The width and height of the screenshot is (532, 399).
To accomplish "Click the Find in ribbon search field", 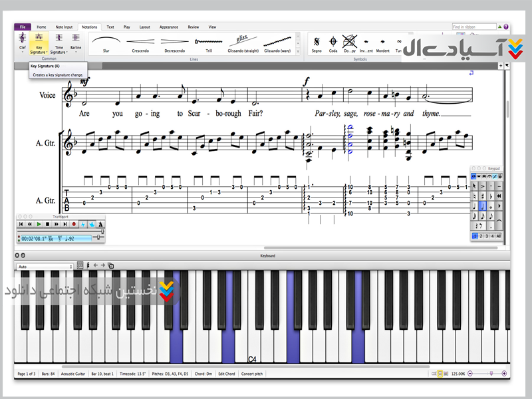I will coord(473,27).
